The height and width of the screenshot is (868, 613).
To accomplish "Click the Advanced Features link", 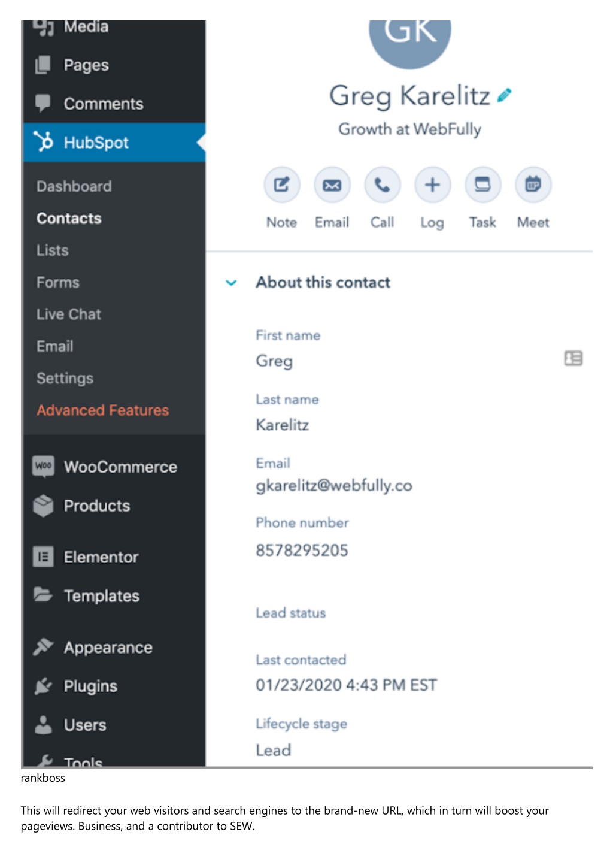I will pyautogui.click(x=102, y=410).
